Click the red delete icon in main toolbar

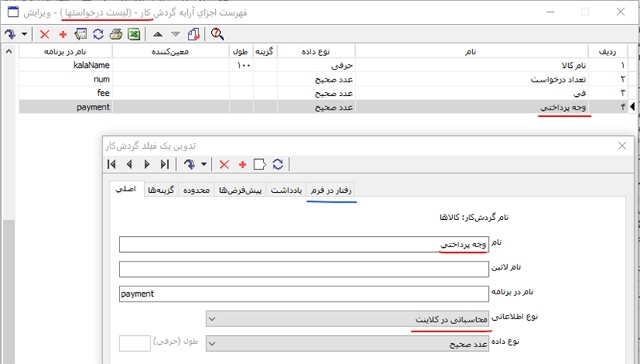[x=45, y=34]
